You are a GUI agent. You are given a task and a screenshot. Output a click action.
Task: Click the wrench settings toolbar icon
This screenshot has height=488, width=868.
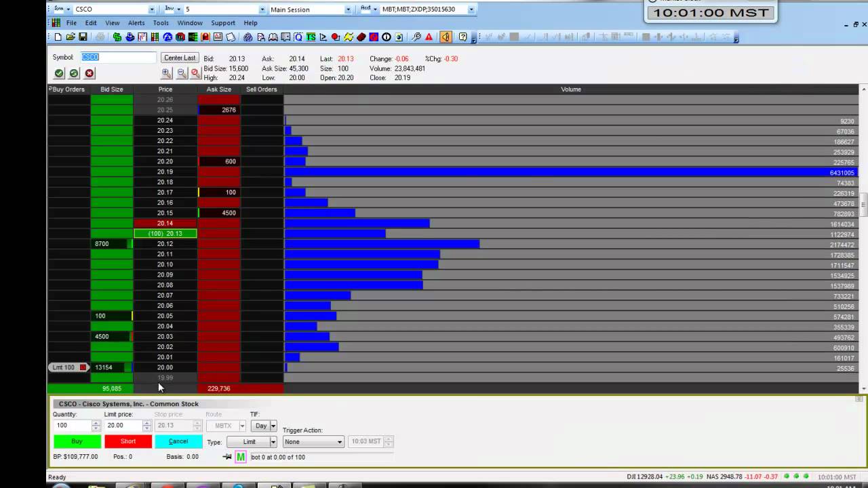point(416,37)
